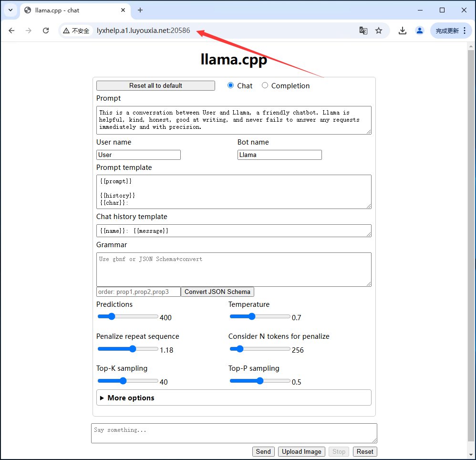This screenshot has height=460, width=476.
Task: Click the User name field
Action: coord(138,155)
